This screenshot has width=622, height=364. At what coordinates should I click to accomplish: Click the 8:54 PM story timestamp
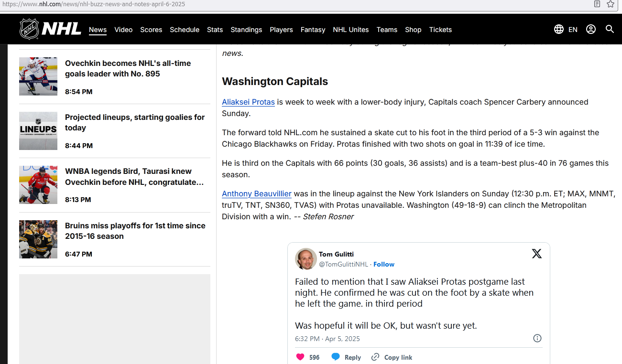[79, 92]
